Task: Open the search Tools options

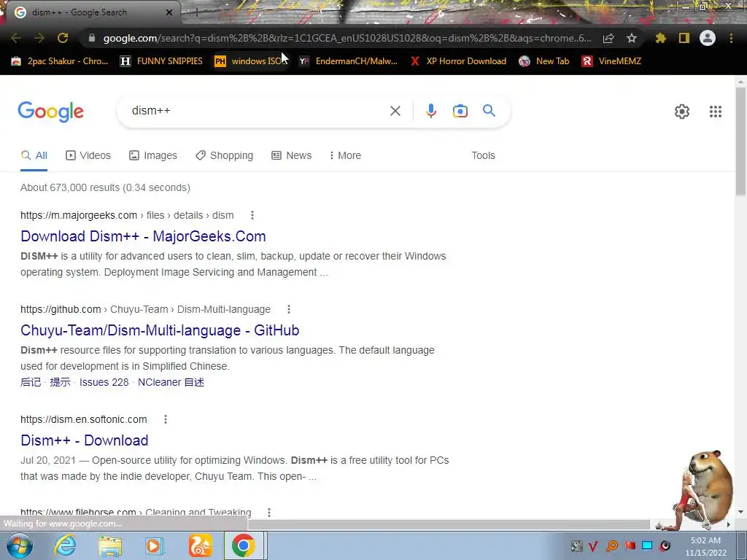Action: (x=483, y=156)
